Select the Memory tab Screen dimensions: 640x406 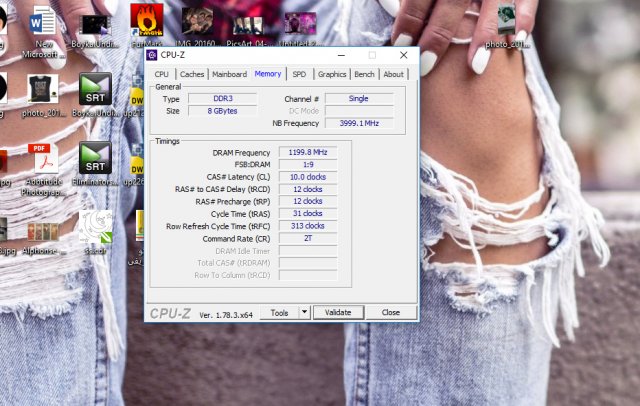click(268, 73)
